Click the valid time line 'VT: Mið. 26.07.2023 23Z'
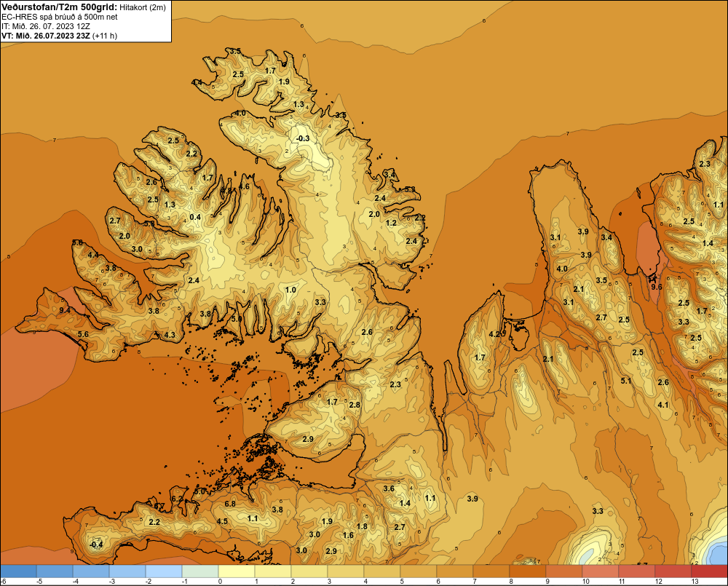 (46, 36)
